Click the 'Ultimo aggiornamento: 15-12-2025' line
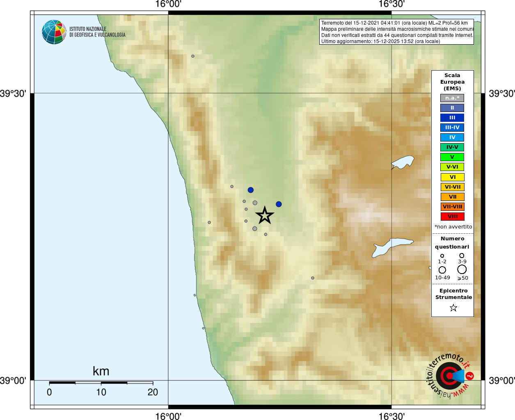The image size is (515, 420). coord(381,41)
